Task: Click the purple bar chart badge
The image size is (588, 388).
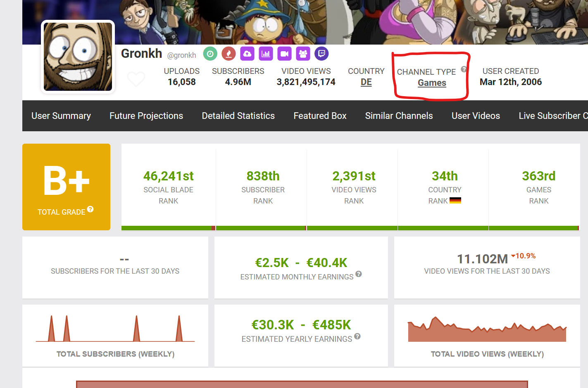Action: point(266,54)
